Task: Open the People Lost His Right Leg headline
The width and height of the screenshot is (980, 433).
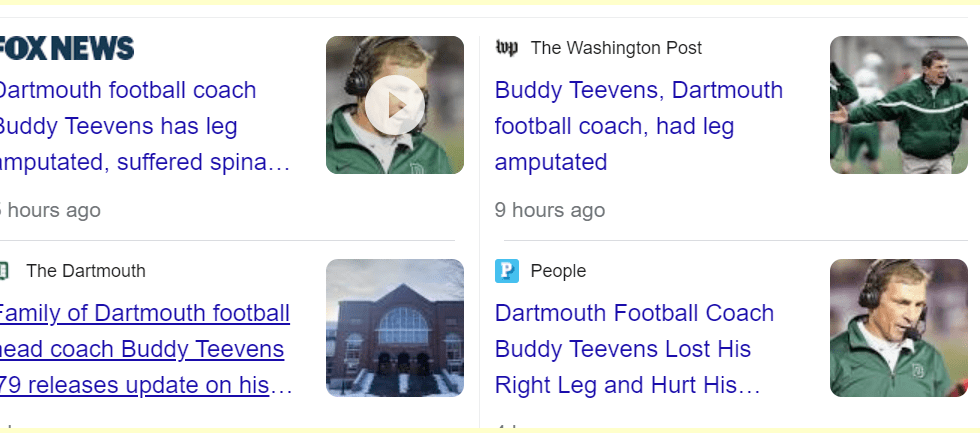Action: (634, 349)
